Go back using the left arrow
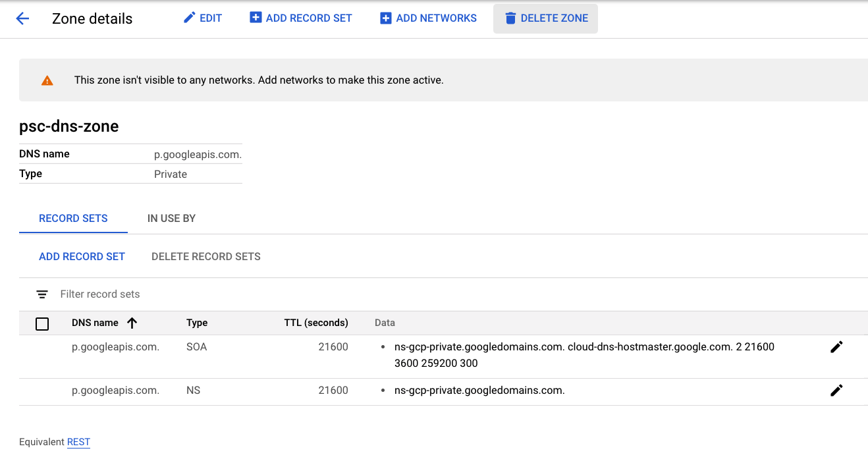Screen dimensions: 868x463 point(22,18)
